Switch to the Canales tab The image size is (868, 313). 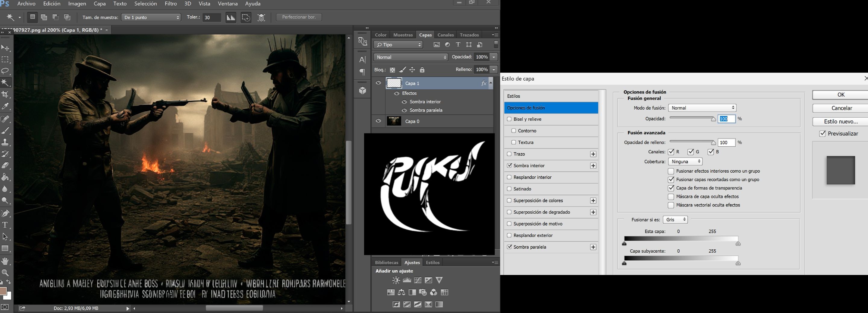pos(445,35)
